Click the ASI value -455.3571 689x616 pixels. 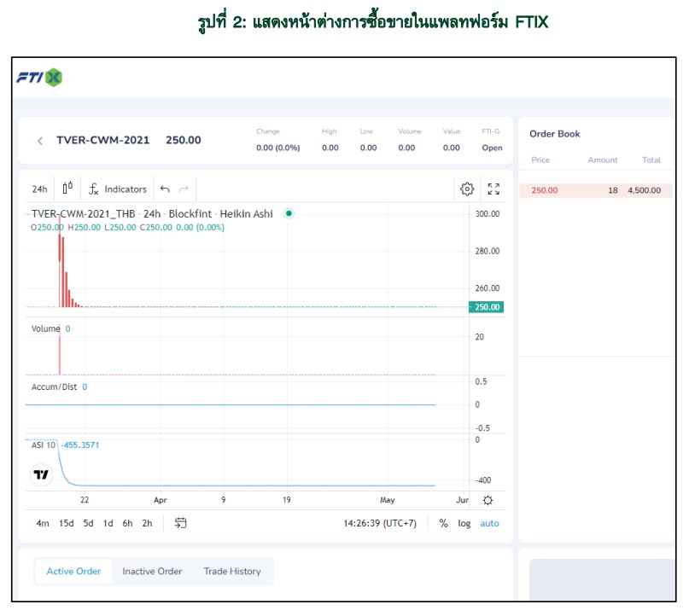click(80, 445)
